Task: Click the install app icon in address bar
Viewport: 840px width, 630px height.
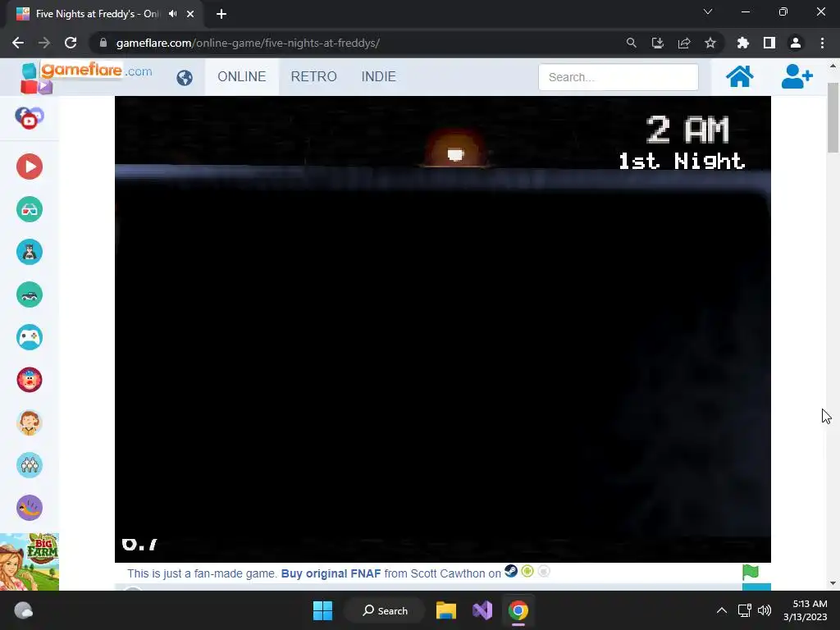Action: (658, 43)
